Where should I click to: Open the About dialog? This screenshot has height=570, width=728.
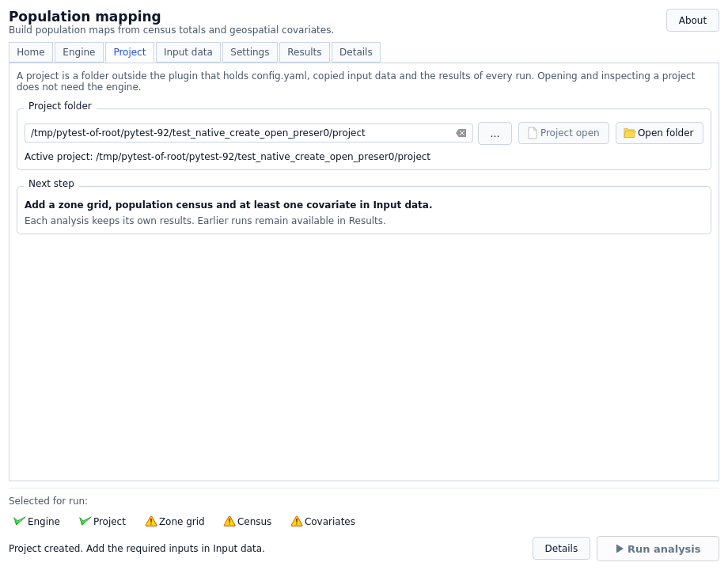coord(692,21)
